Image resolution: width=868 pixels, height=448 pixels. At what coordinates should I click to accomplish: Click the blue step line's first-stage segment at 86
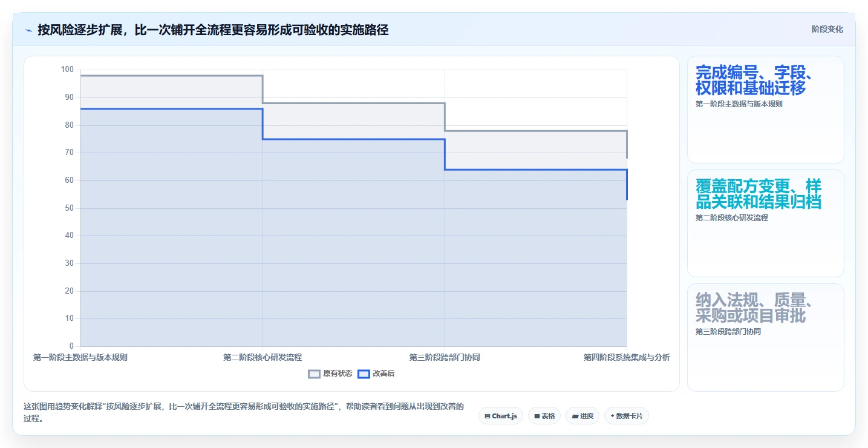[171, 109]
